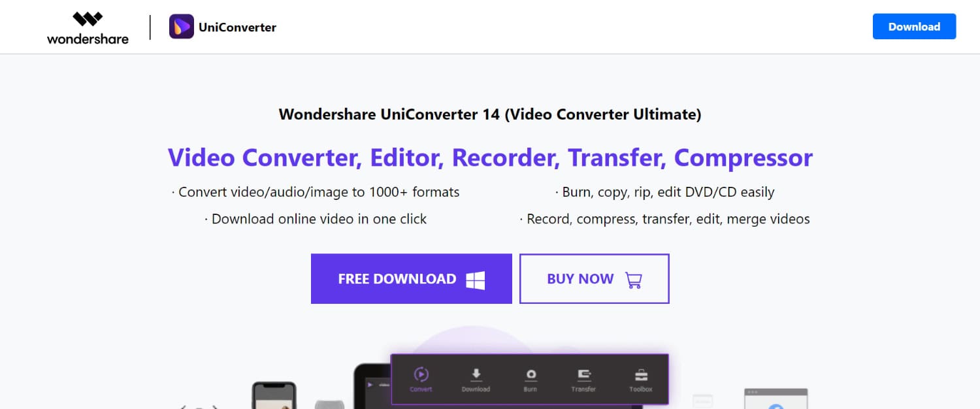Click the UniConverter purple app icon
Viewport: 980px width, 409px height.
pyautogui.click(x=182, y=27)
